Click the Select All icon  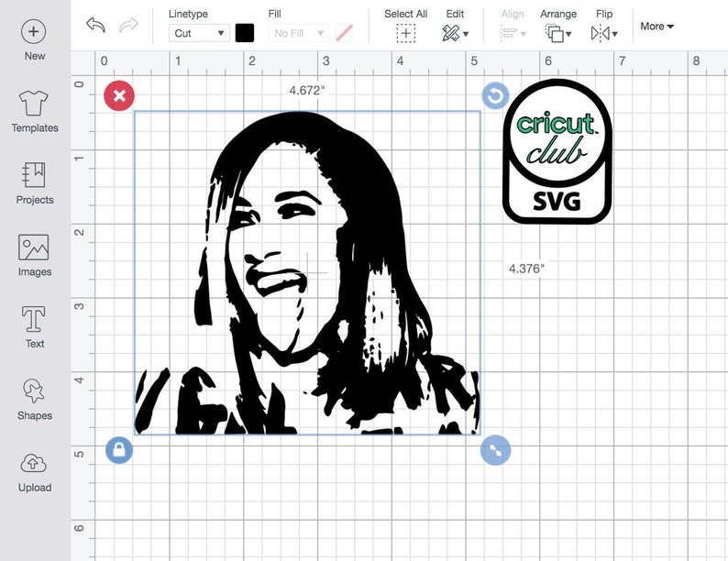(x=406, y=33)
